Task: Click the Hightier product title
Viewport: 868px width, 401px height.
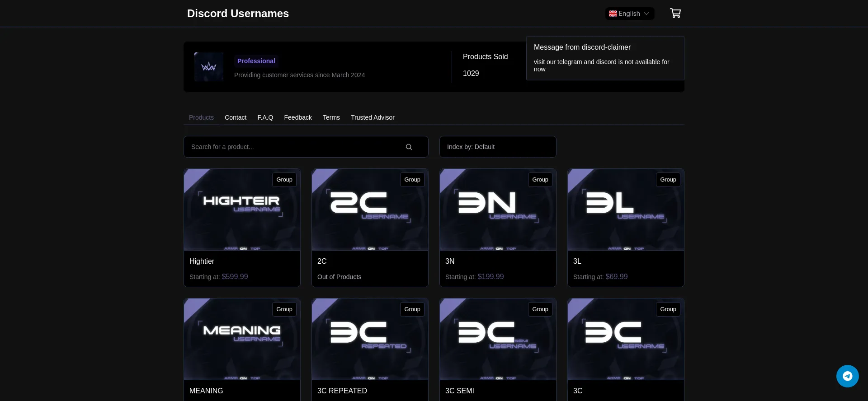Action: [202, 261]
